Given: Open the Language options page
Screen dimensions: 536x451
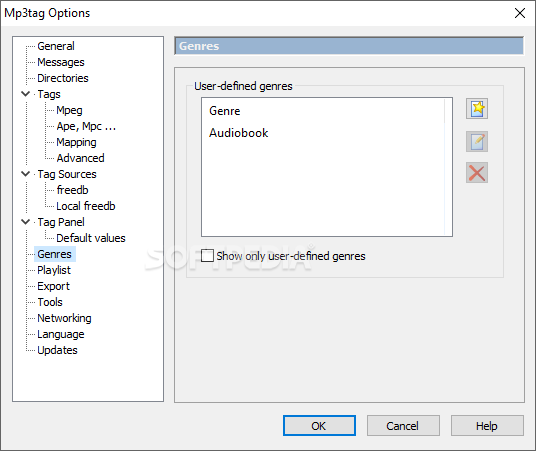Looking at the screenshot, I should click(61, 334).
